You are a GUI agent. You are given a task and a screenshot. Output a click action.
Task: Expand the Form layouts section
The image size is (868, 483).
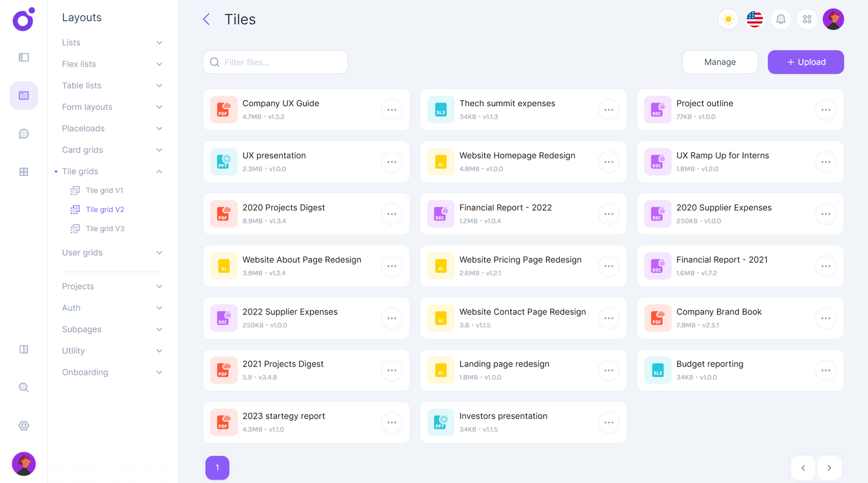click(x=112, y=107)
